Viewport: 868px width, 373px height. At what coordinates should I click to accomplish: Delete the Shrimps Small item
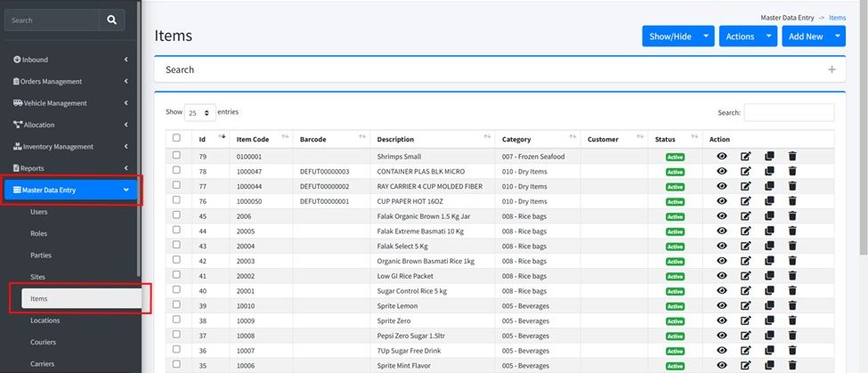tap(792, 156)
